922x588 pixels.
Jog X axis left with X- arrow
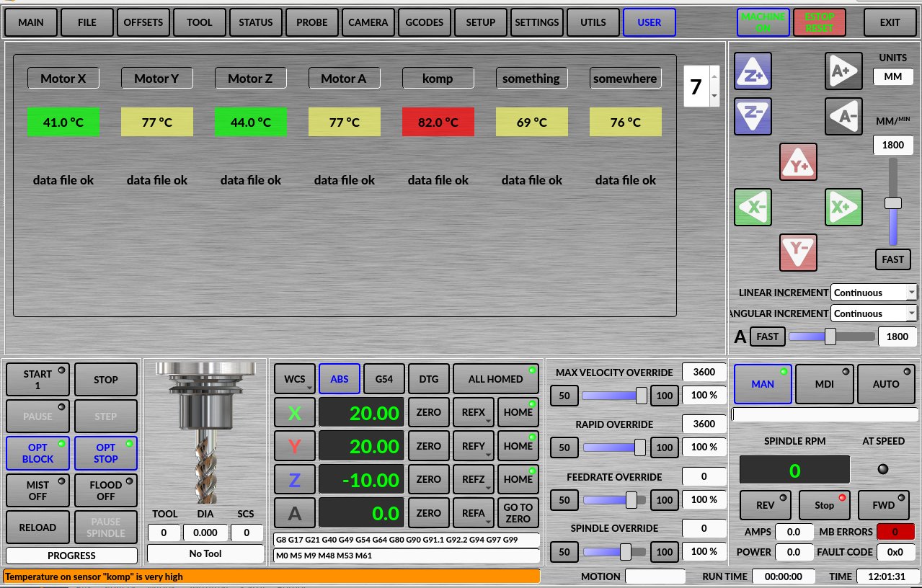753,208
